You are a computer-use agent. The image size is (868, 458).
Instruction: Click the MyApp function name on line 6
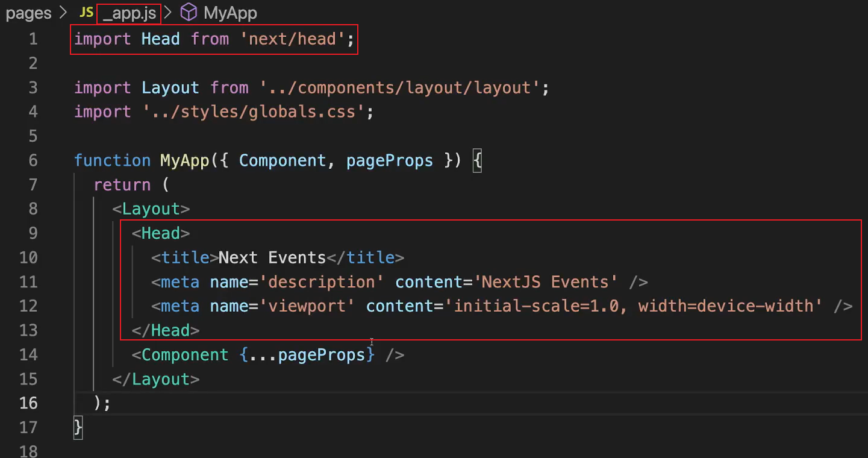coord(184,160)
